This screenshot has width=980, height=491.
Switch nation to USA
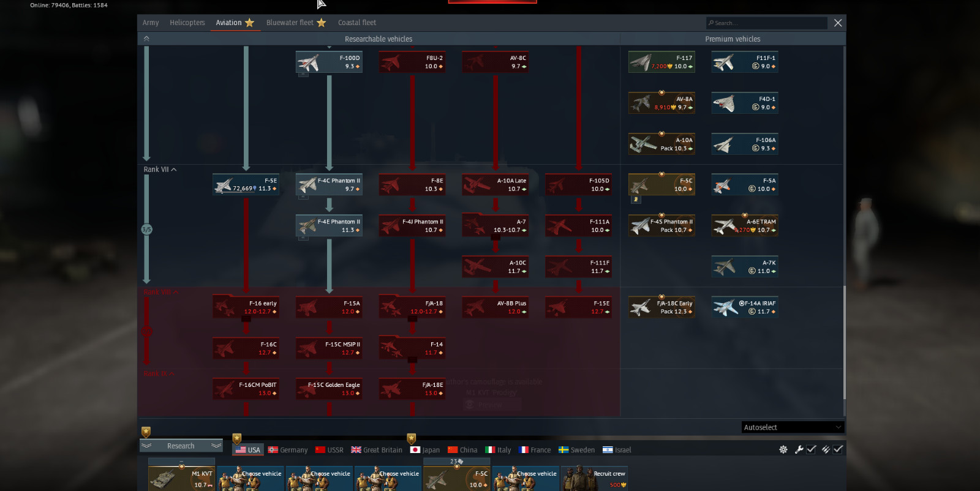(247, 450)
